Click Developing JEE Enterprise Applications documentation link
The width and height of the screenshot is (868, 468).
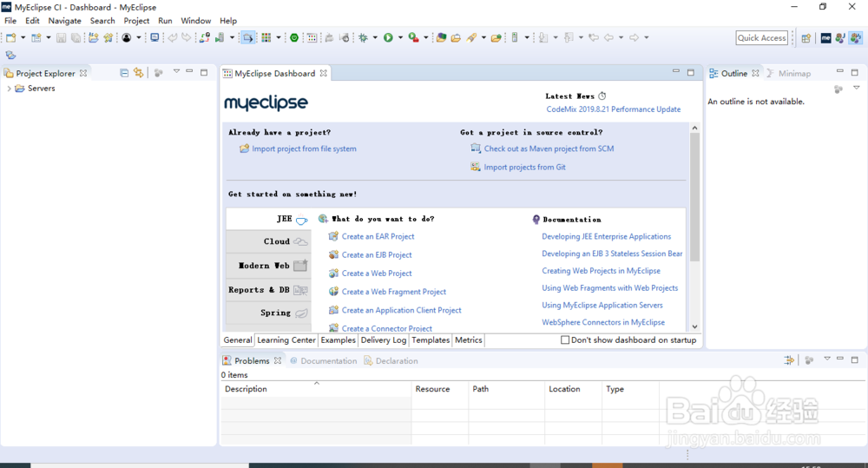click(606, 236)
